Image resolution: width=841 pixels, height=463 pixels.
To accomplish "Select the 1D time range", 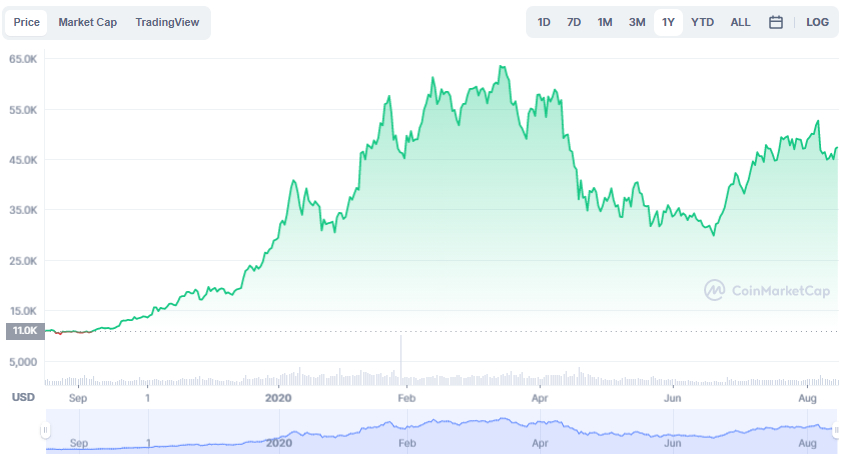I will (x=544, y=23).
